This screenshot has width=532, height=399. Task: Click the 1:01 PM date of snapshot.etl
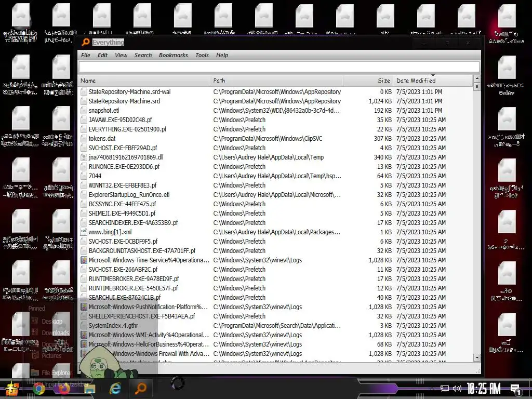pyautogui.click(x=419, y=111)
